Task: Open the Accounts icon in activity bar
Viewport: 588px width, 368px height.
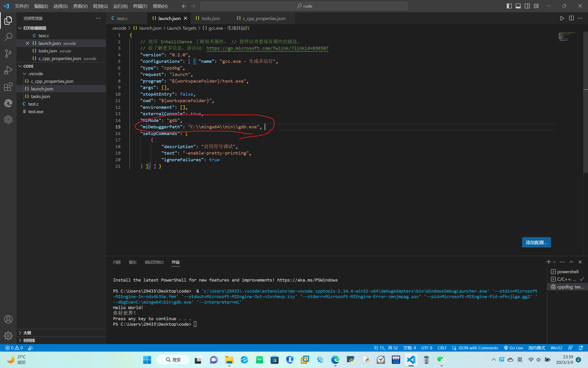Action: (8, 319)
